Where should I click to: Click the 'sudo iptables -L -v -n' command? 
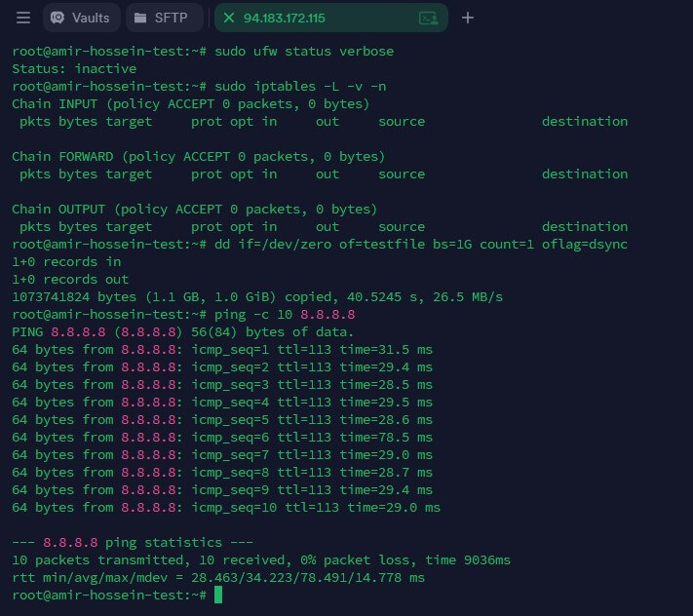[300, 86]
